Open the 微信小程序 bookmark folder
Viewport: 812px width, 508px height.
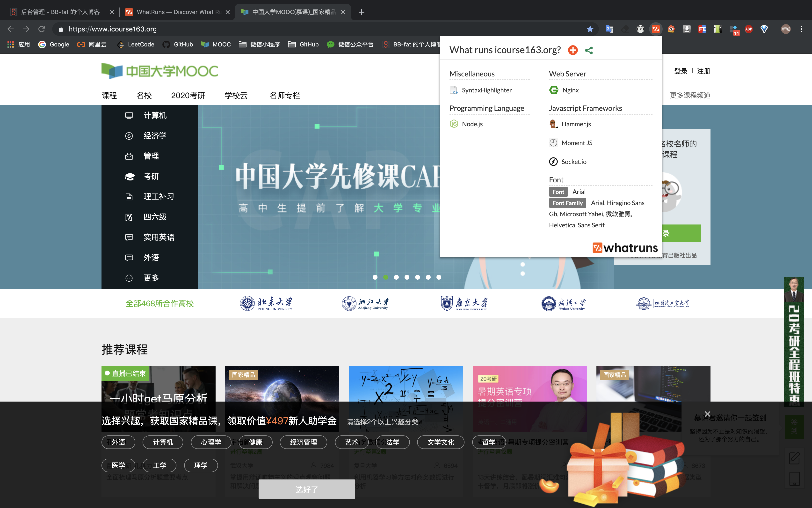tap(259, 44)
